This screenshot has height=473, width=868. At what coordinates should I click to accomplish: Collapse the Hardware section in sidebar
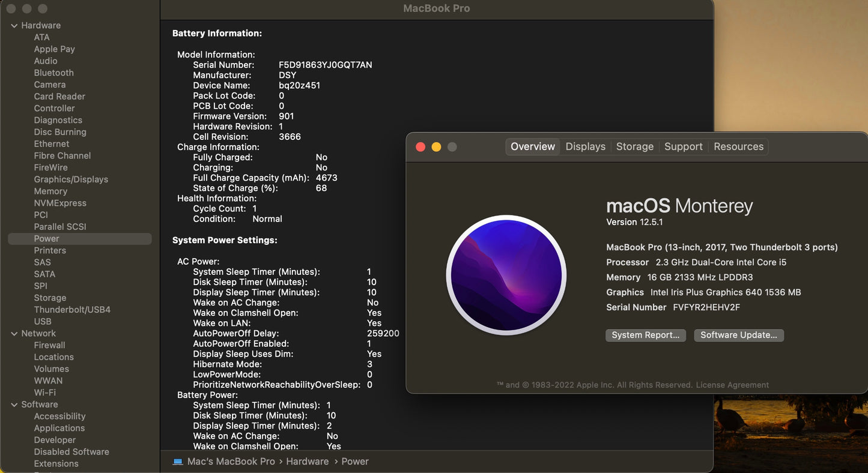coord(14,26)
